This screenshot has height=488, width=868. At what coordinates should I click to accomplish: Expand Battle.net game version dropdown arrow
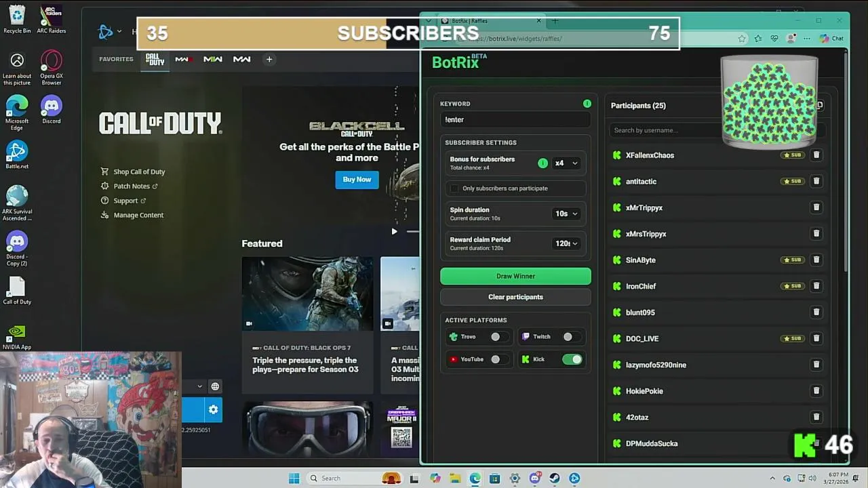click(x=199, y=386)
